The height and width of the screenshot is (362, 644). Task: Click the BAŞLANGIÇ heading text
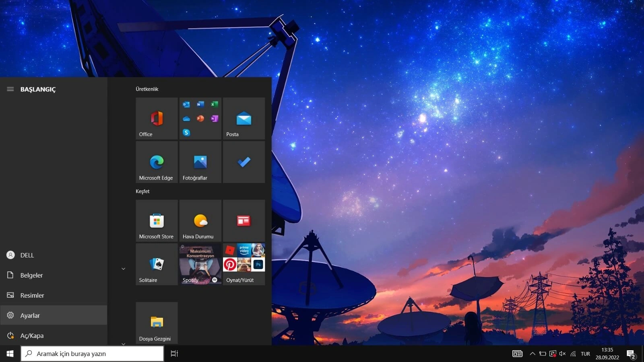point(38,89)
